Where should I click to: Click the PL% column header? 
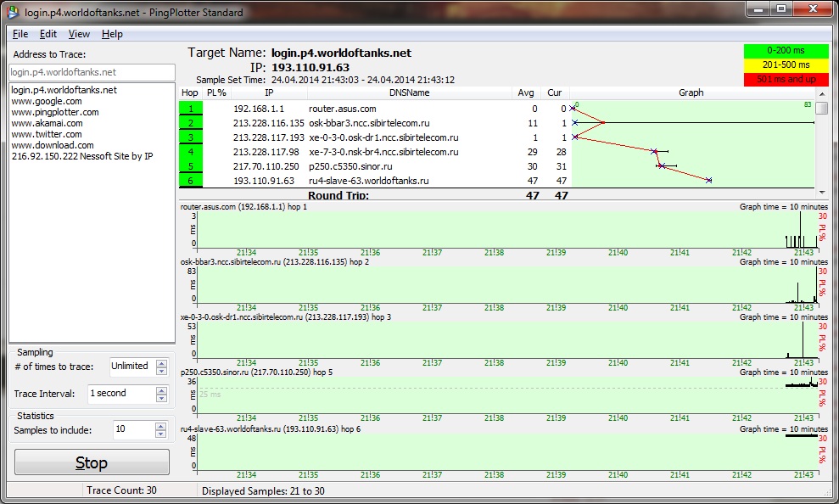(216, 92)
